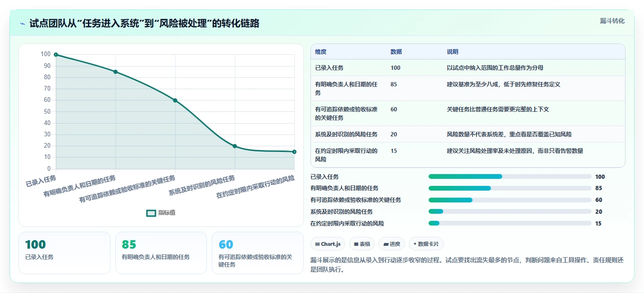Click the icon inside the Chart.js chip

(x=318, y=244)
